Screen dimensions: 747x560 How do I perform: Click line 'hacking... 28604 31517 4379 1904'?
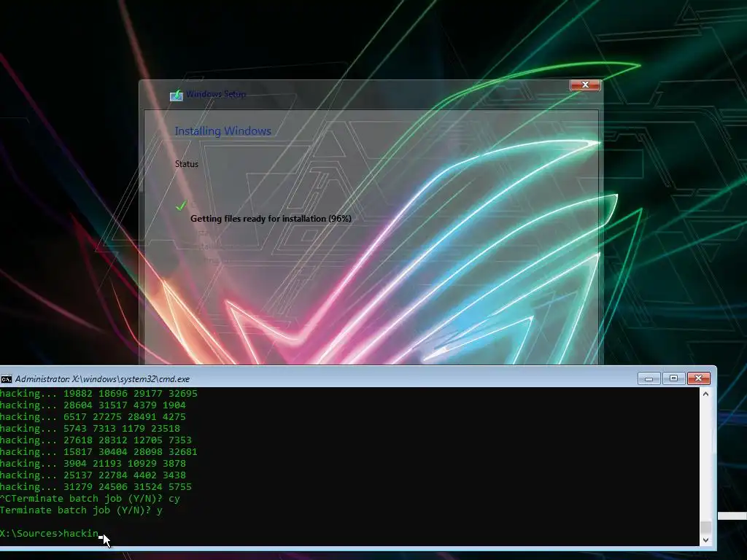point(93,405)
